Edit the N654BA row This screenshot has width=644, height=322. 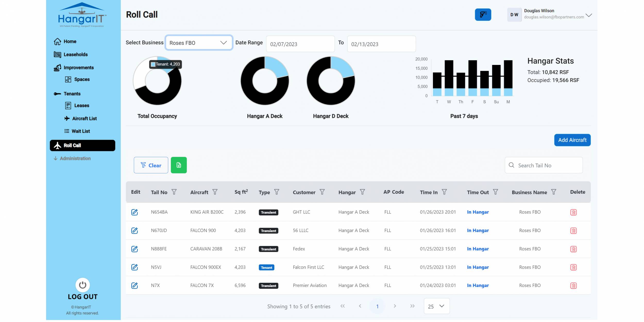(x=134, y=212)
